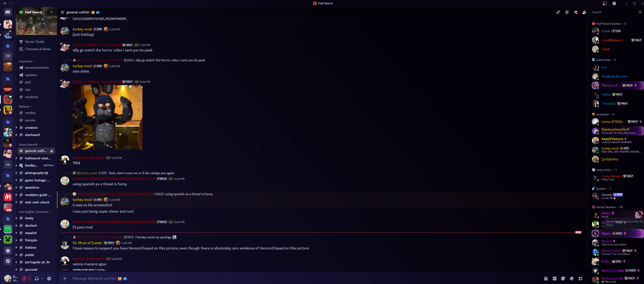Open the GIF picker
This screenshot has width=644, height=284.
click(x=554, y=278)
